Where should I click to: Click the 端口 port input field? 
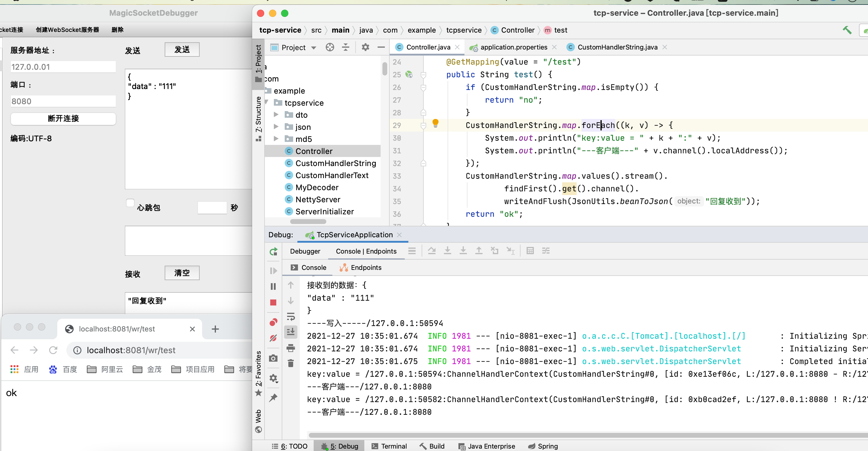tap(63, 101)
